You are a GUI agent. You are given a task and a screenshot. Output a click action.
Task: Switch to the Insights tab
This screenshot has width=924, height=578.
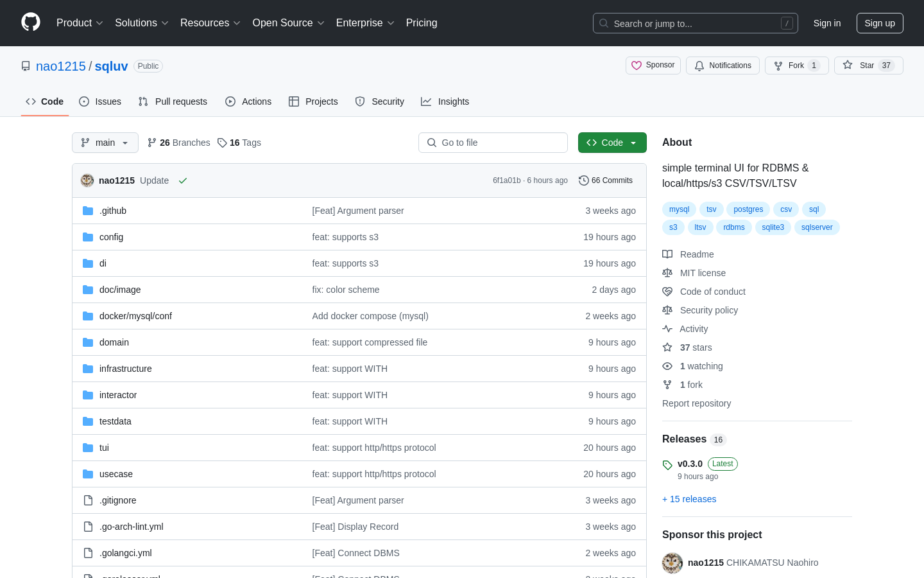point(445,101)
